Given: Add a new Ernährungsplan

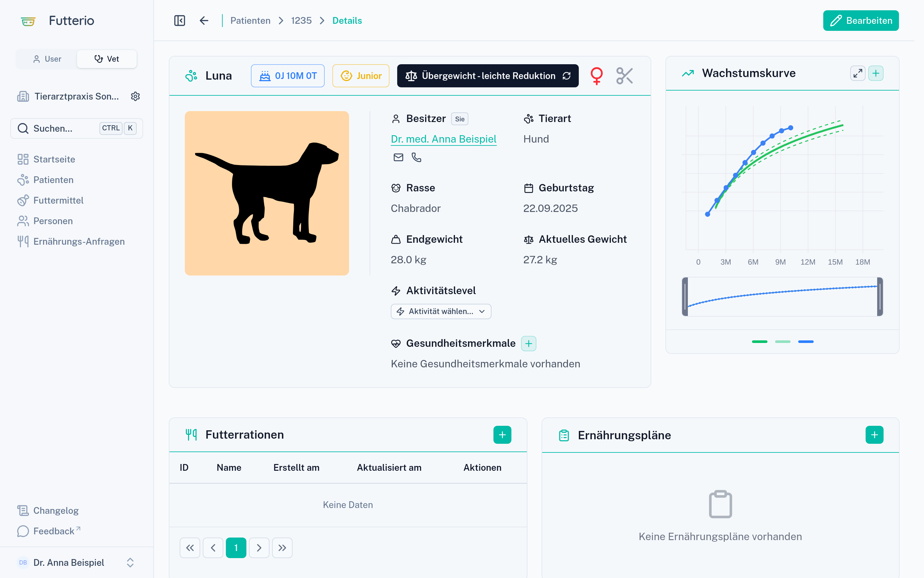Looking at the screenshot, I should [x=874, y=435].
